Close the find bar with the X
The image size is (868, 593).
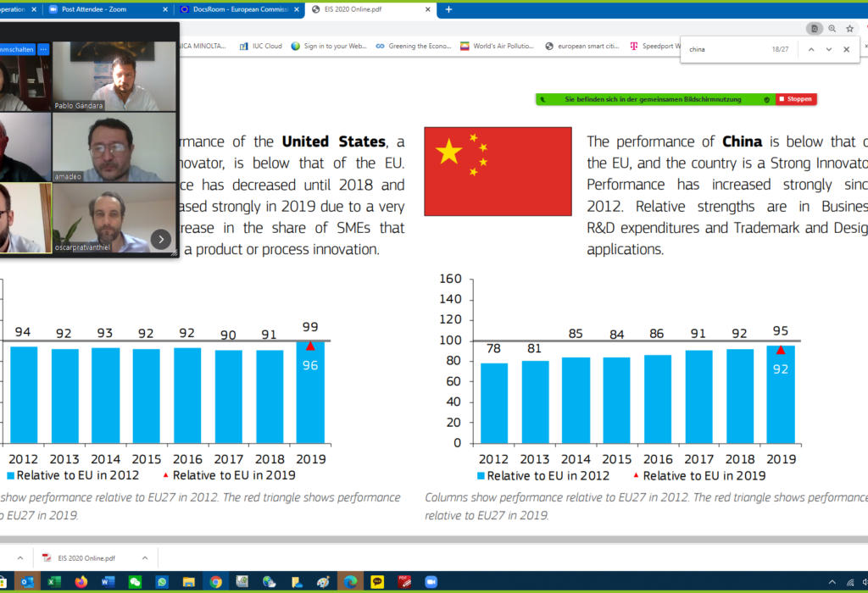click(845, 49)
